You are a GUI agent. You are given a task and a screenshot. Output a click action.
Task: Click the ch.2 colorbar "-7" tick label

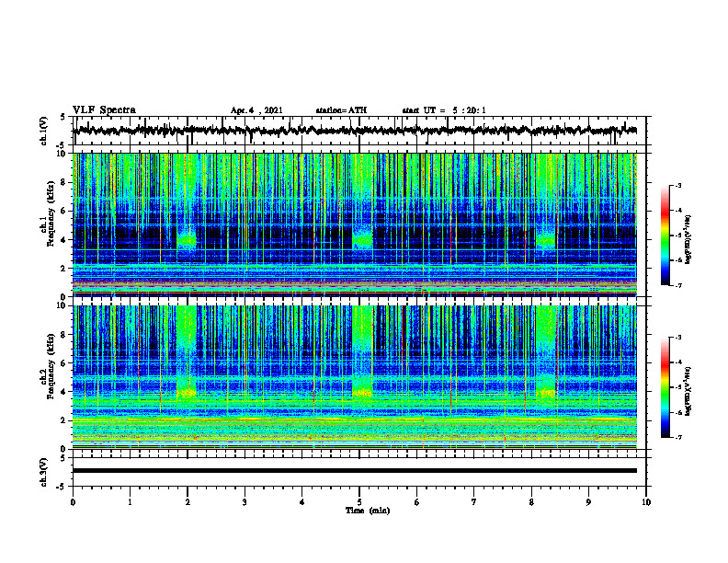tap(678, 437)
